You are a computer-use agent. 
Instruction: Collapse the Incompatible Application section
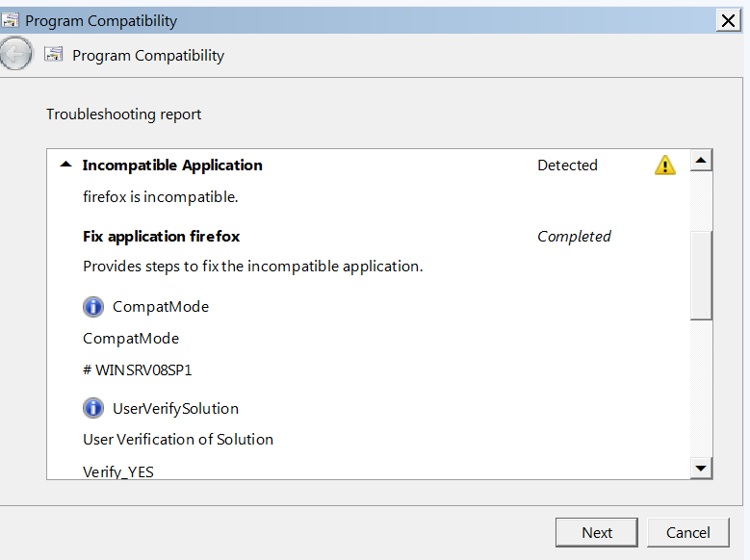(x=65, y=165)
